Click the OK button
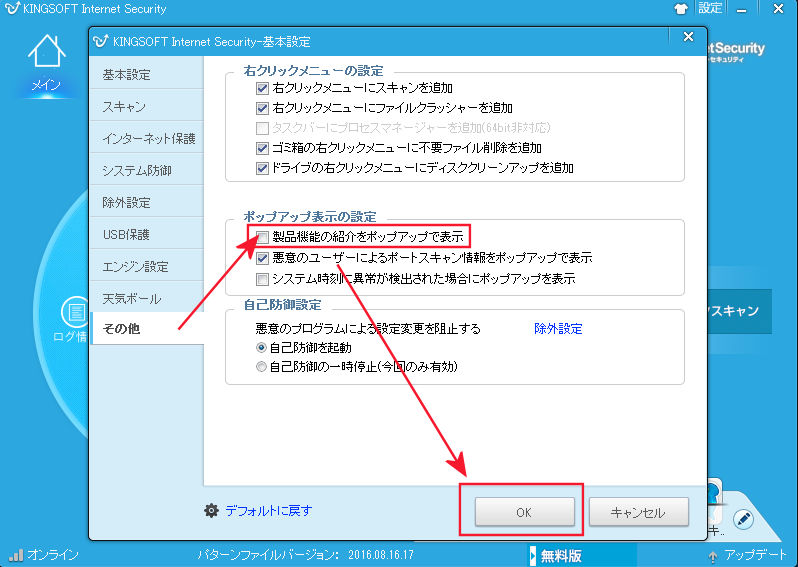 click(525, 512)
